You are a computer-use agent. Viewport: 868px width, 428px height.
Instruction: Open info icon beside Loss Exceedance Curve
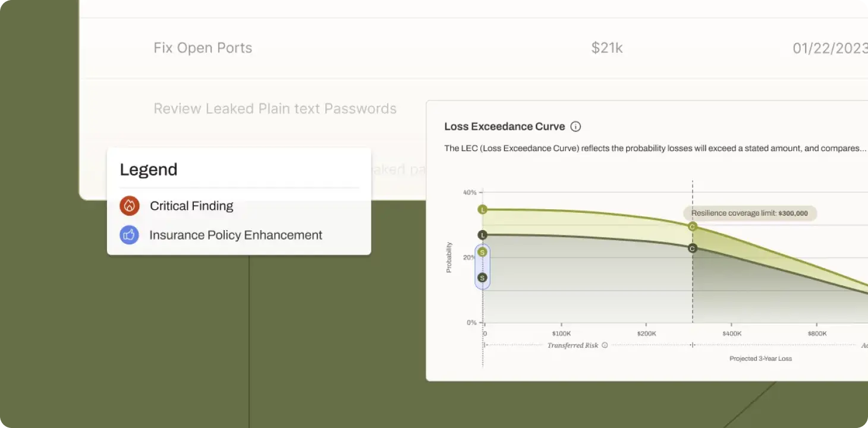pos(575,127)
